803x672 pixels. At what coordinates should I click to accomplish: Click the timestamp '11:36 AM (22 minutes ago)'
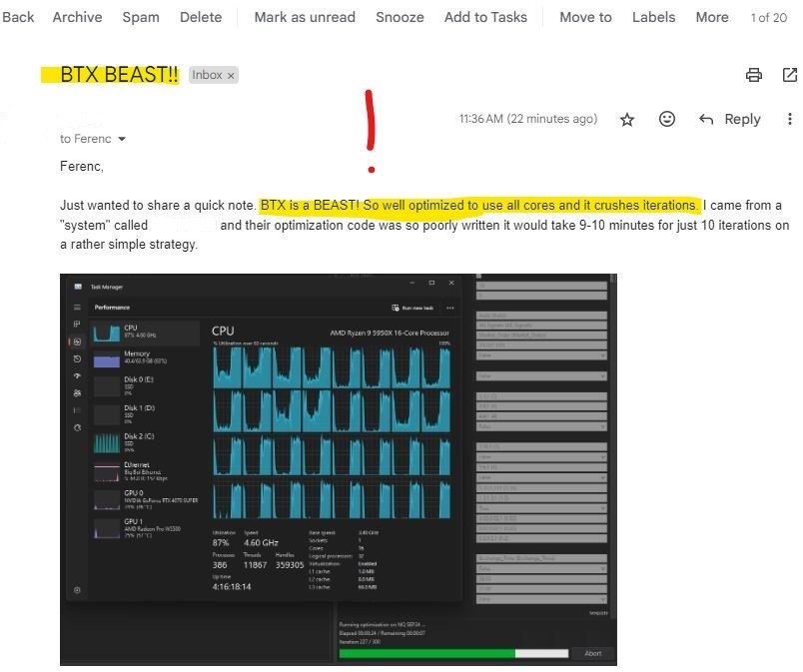tap(528, 119)
